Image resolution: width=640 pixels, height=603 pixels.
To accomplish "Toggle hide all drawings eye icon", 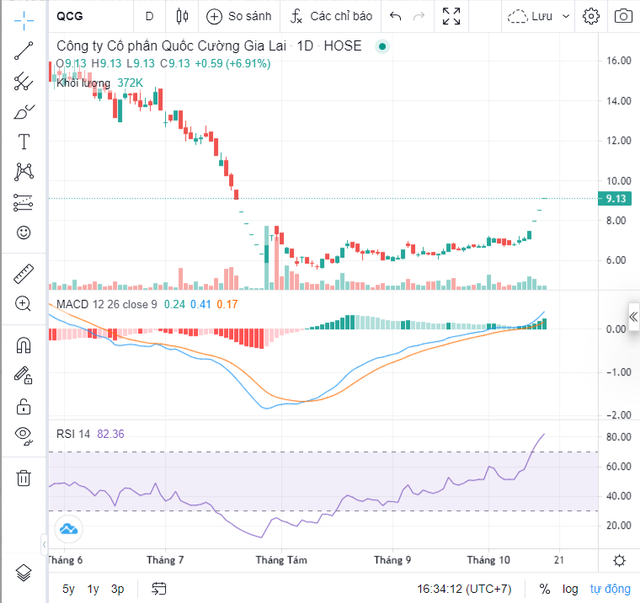I will click(24, 434).
